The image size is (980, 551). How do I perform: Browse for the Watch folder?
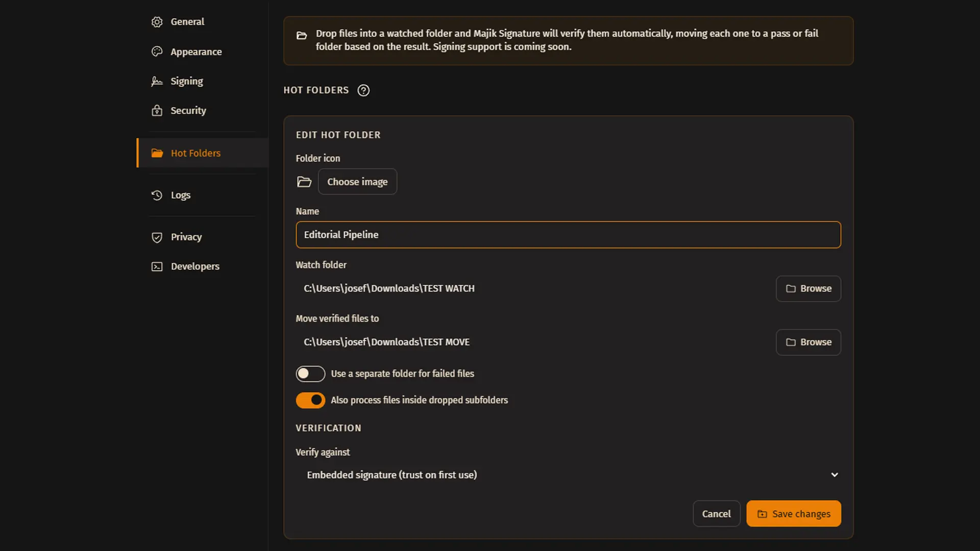[808, 289]
